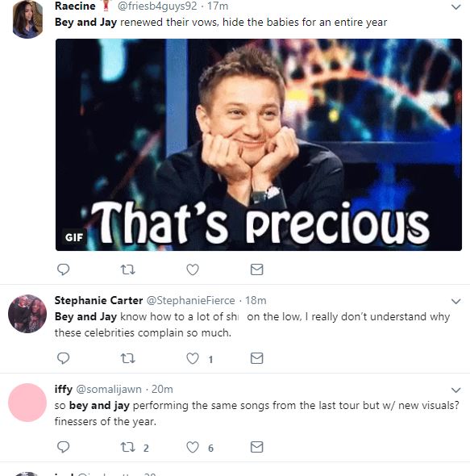Reply to Raecine's tweet
Image resolution: width=470 pixels, height=476 pixels.
click(x=63, y=269)
